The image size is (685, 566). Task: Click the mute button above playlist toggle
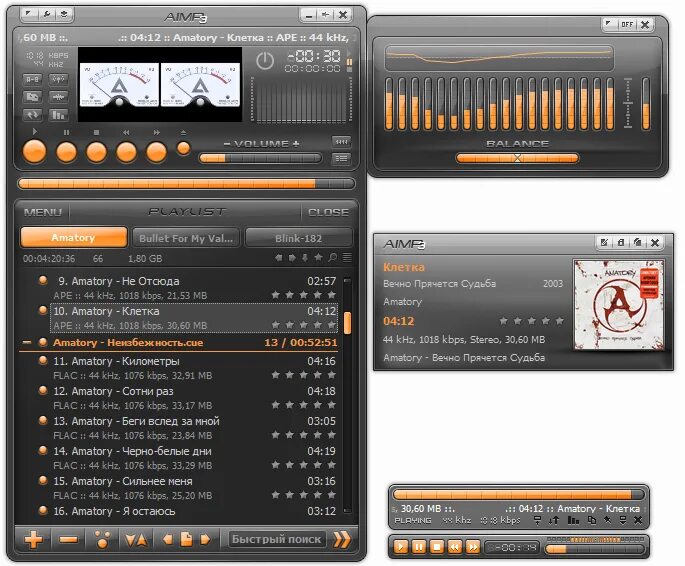[341, 142]
